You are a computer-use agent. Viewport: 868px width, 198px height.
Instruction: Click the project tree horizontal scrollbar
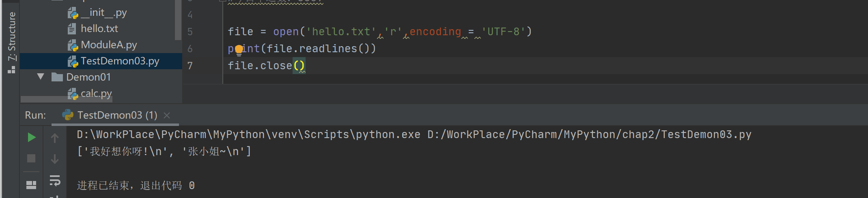(x=67, y=100)
